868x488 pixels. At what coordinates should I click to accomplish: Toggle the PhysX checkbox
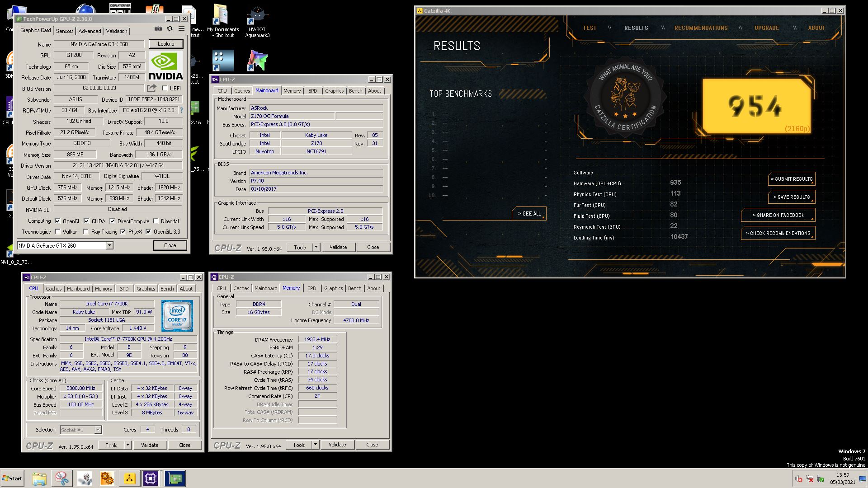point(123,231)
